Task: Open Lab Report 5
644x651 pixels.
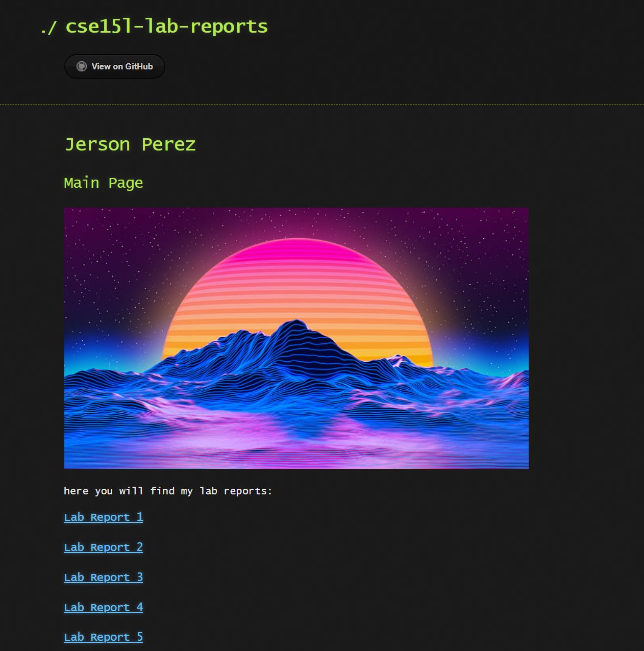Action: pos(103,637)
